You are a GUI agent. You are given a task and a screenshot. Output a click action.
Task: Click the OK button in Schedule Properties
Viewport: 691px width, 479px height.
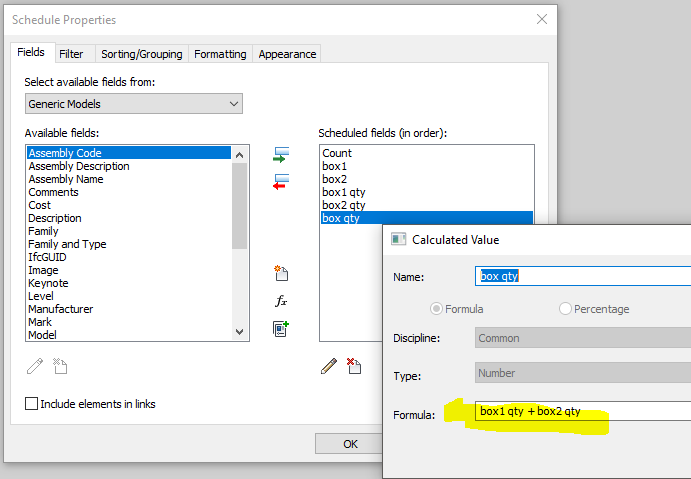click(x=350, y=444)
